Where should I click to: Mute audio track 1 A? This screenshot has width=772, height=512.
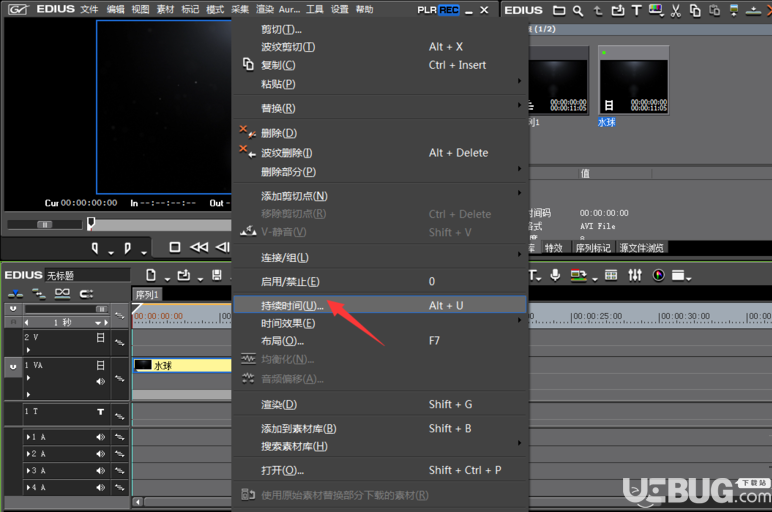pyautogui.click(x=100, y=437)
